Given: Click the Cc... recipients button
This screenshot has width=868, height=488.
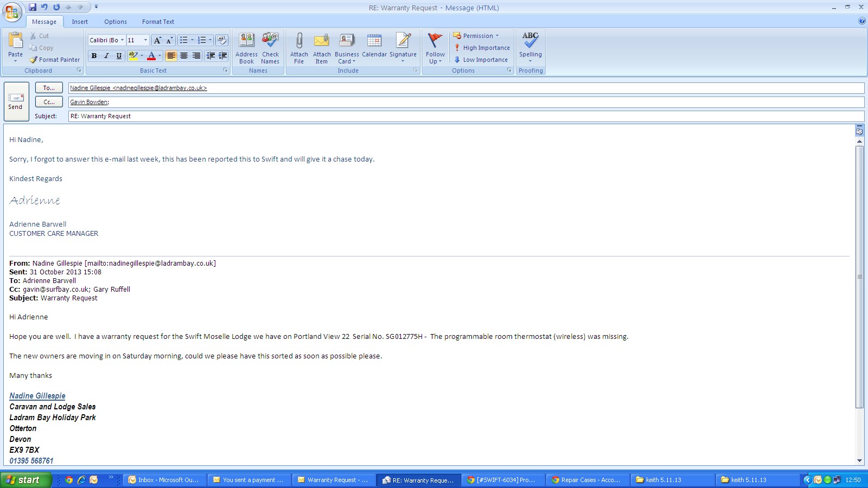Looking at the screenshot, I should tap(49, 102).
